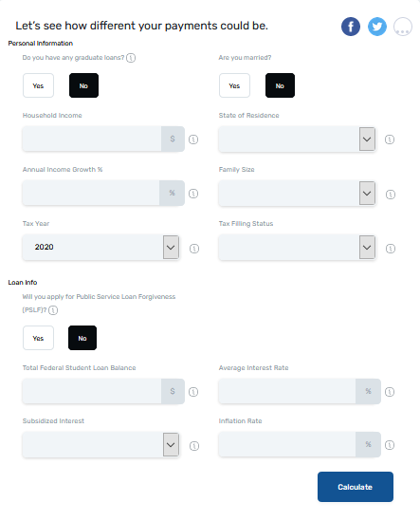Select Yes for graduate loans
This screenshot has height=521, width=420.
tap(38, 85)
